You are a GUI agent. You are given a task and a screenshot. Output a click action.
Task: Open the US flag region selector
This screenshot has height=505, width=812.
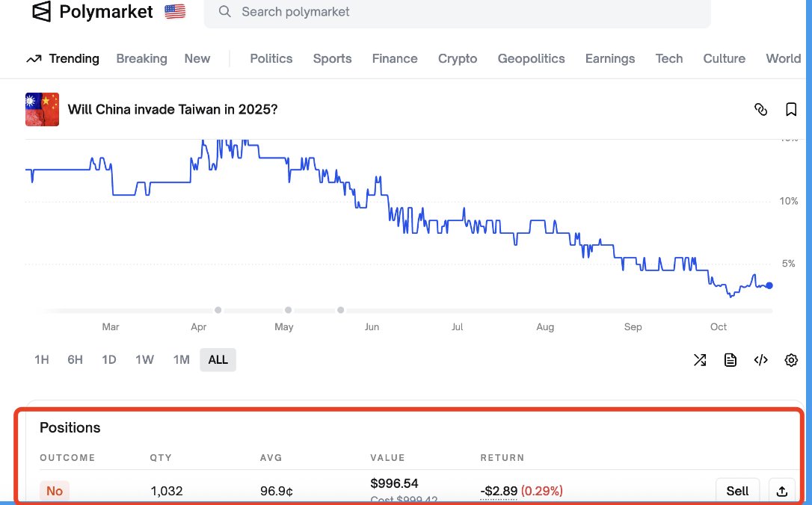pyautogui.click(x=175, y=12)
